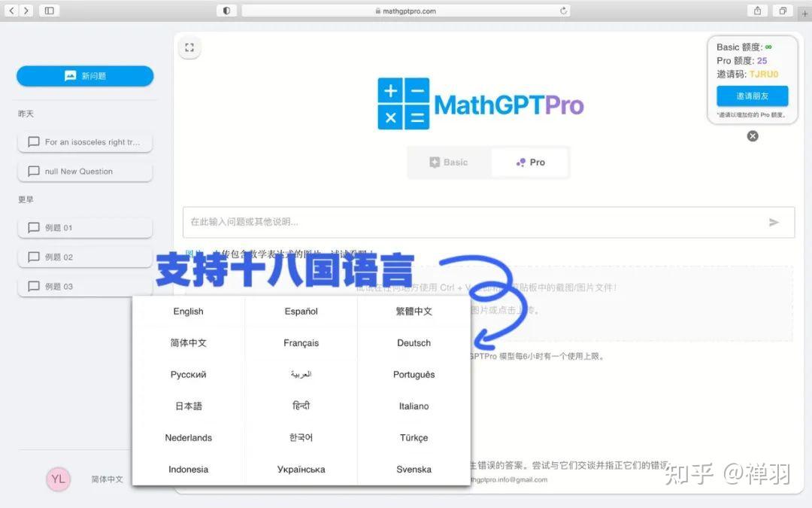Click the YL user avatar icon
This screenshot has width=812, height=508.
point(58,479)
